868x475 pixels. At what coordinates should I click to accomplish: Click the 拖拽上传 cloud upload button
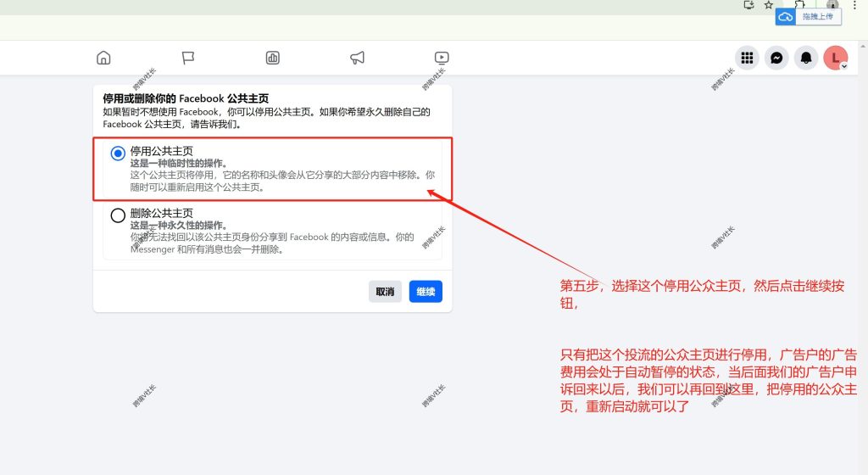point(808,17)
